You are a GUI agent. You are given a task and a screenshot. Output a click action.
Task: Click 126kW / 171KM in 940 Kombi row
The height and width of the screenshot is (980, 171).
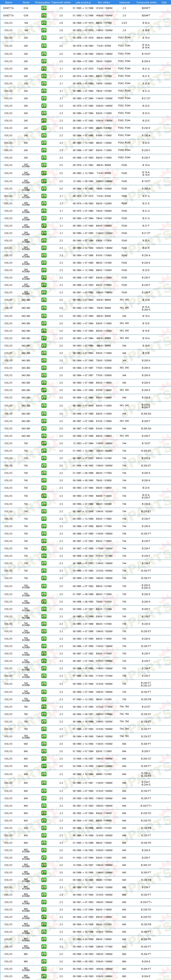click(x=104, y=947)
